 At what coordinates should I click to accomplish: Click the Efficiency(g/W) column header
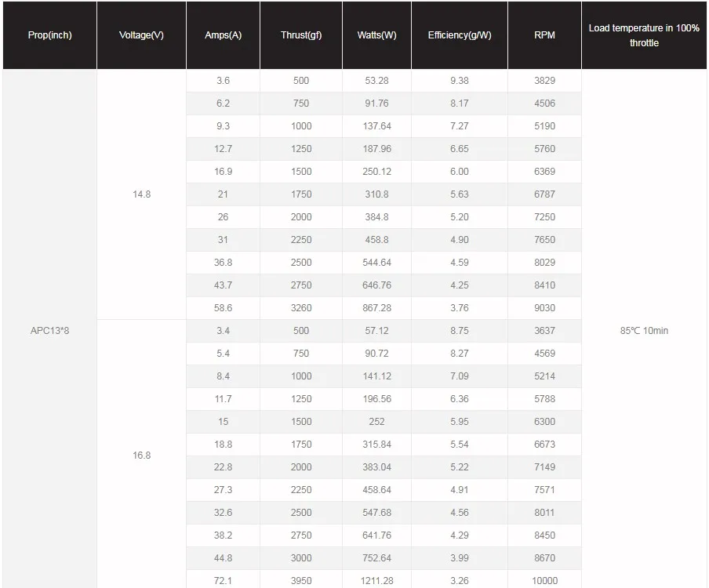pyautogui.click(x=460, y=35)
